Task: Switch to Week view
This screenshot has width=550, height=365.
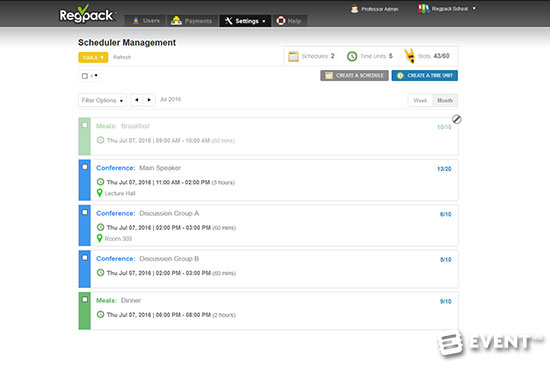Action: click(x=420, y=101)
